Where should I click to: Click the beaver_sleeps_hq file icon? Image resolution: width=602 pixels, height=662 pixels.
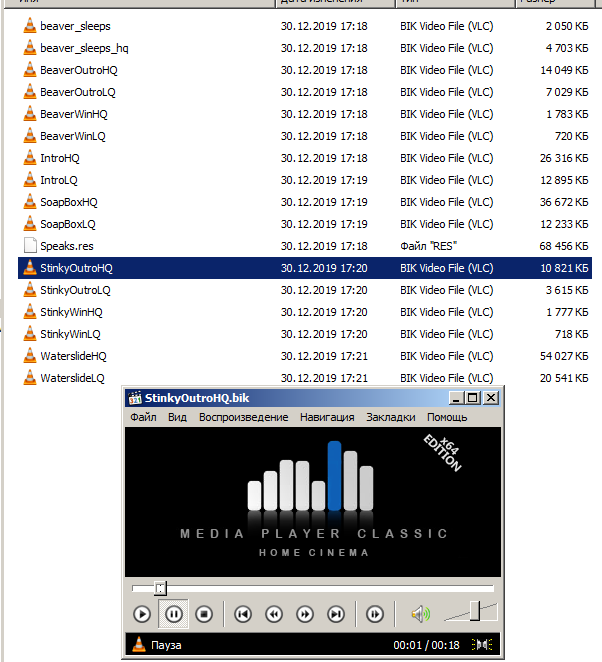[30, 47]
